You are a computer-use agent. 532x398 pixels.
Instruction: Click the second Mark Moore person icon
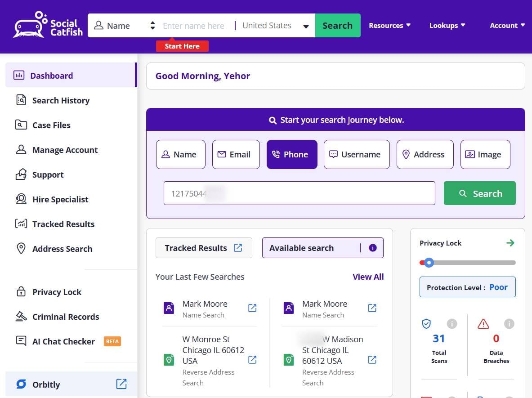(288, 308)
